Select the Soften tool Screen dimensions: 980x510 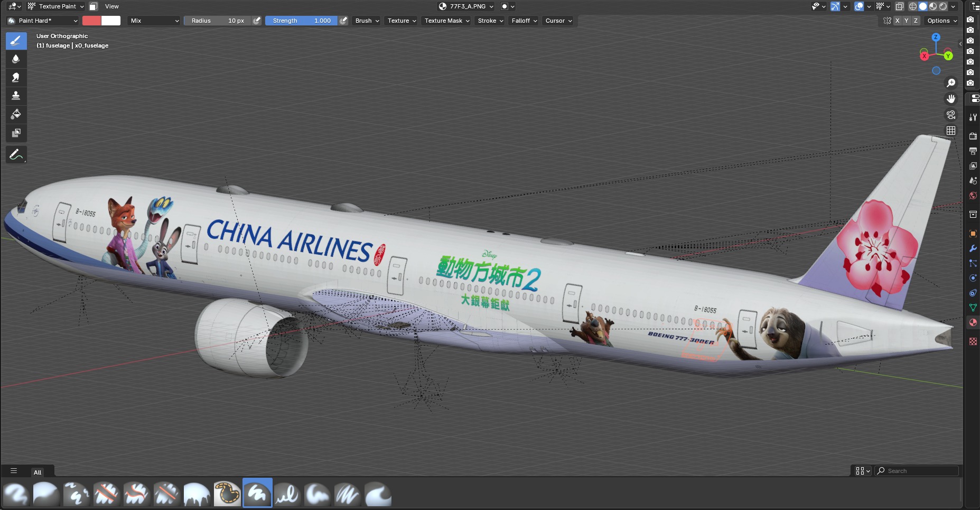point(16,59)
